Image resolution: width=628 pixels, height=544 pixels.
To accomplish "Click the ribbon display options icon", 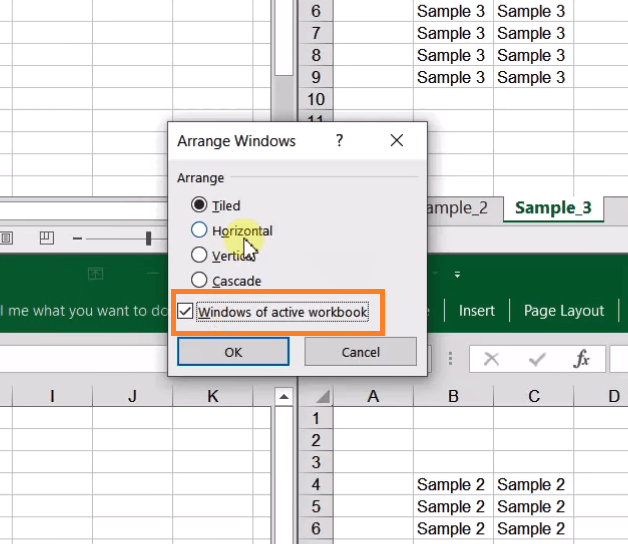I will (x=95, y=274).
